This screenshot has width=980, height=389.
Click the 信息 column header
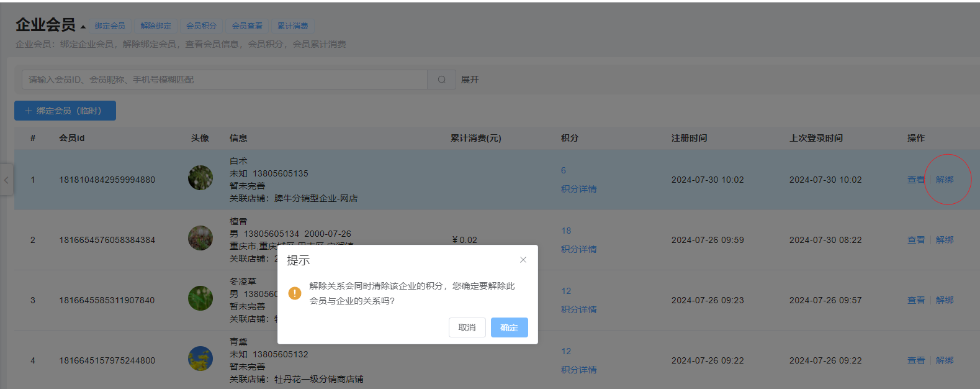pyautogui.click(x=238, y=138)
